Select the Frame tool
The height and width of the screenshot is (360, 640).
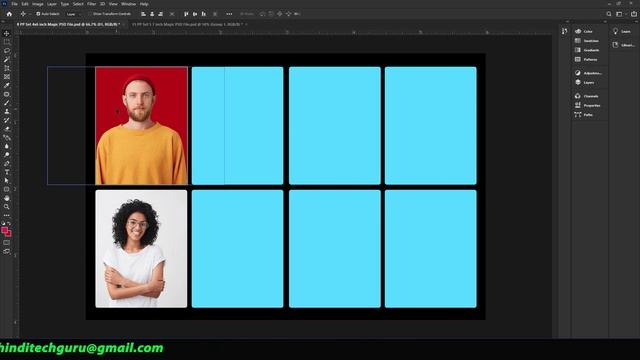pos(7,77)
